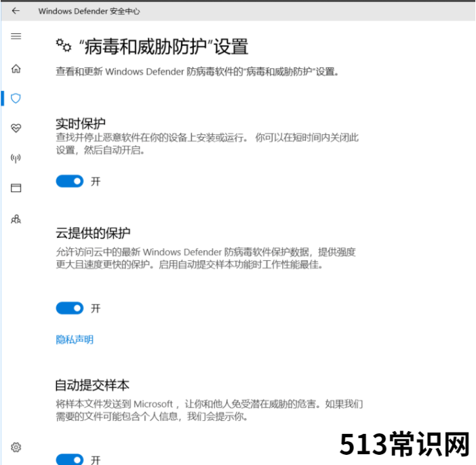Open App & browser control window icon
Image resolution: width=476 pixels, height=465 pixels.
click(16, 188)
